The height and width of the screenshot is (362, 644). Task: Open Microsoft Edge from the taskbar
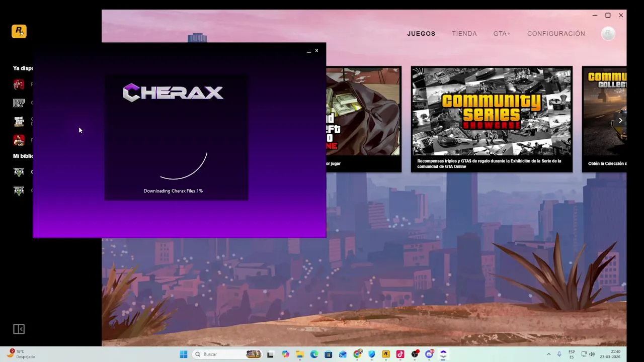314,354
